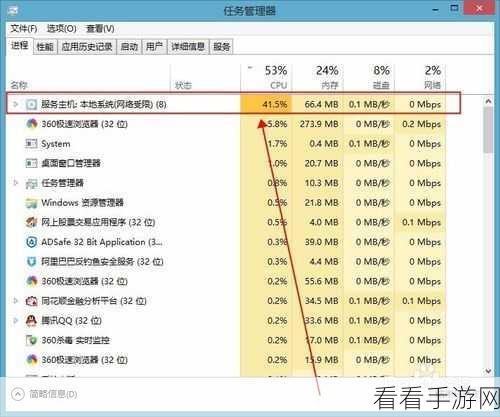
Task: Select the 21.8 MB memory cell
Action: pos(317,203)
